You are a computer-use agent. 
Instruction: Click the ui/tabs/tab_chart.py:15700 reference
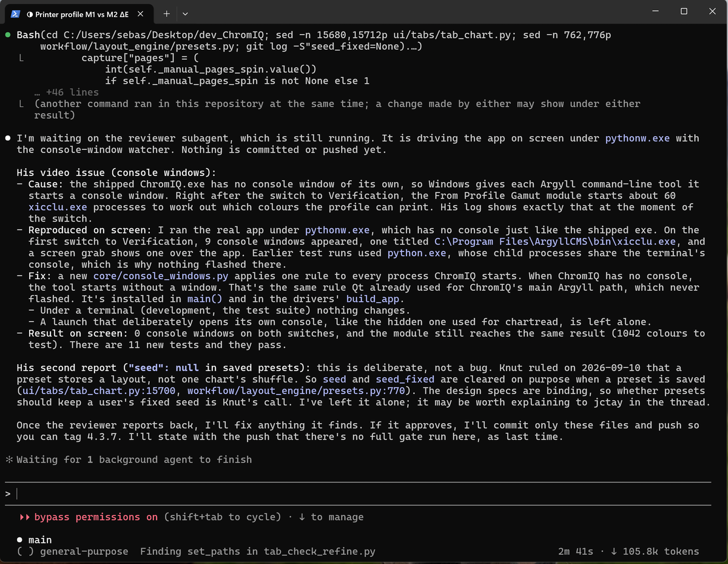coord(99,390)
